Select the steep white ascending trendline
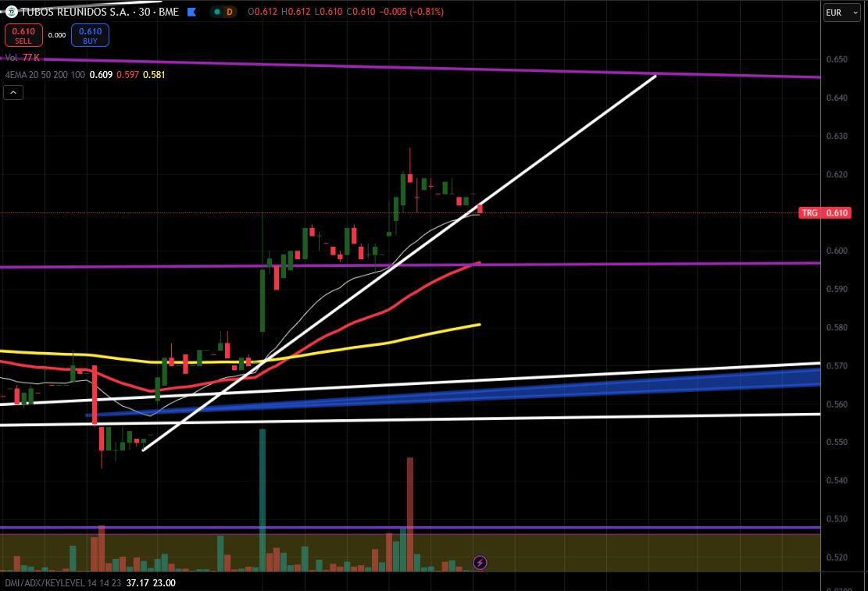The height and width of the screenshot is (591, 868). 398,263
